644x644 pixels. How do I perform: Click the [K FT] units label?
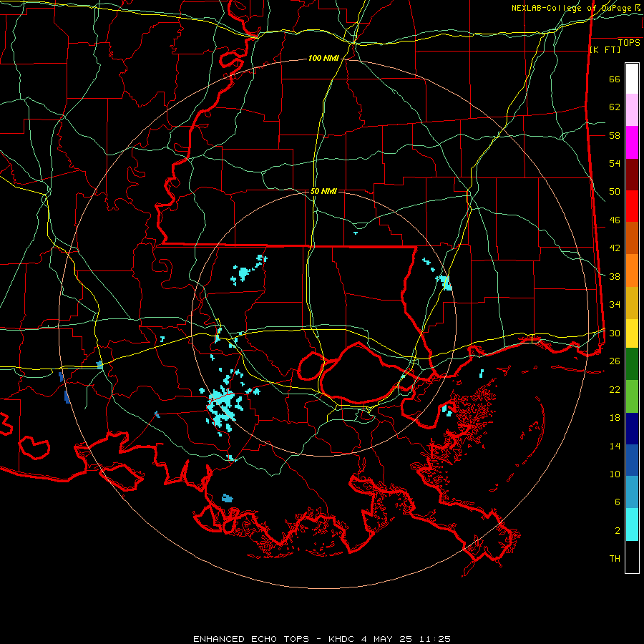click(605, 49)
